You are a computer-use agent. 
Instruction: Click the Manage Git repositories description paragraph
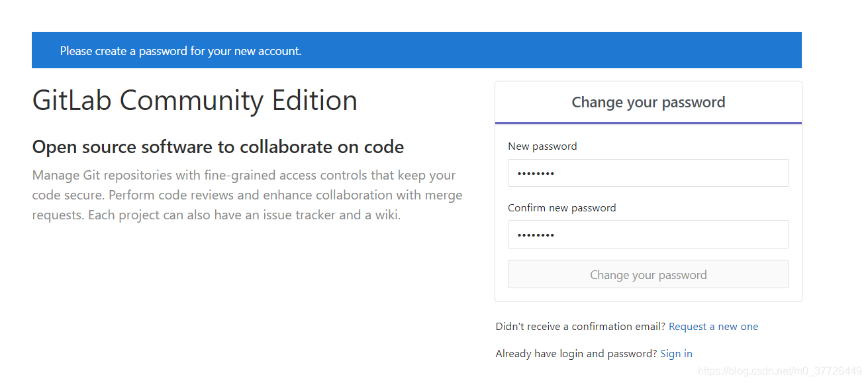click(x=248, y=195)
